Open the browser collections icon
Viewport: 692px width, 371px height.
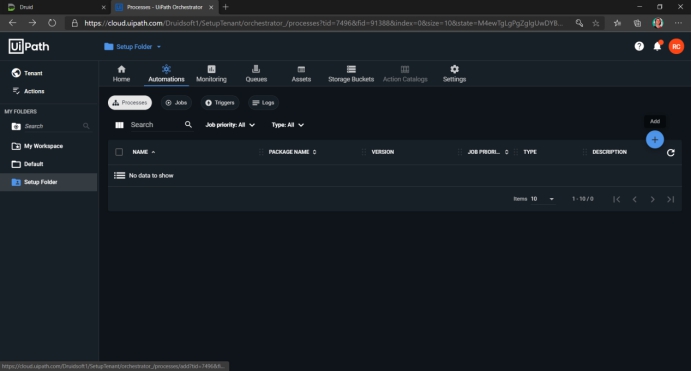637,23
